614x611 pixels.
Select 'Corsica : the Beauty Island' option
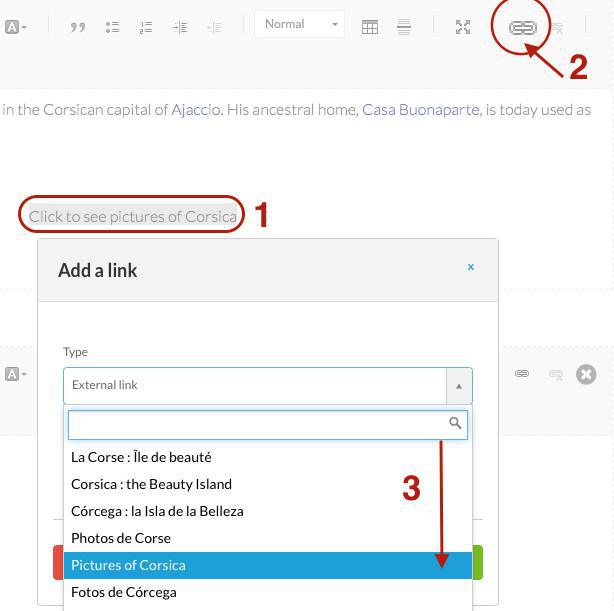click(151, 484)
